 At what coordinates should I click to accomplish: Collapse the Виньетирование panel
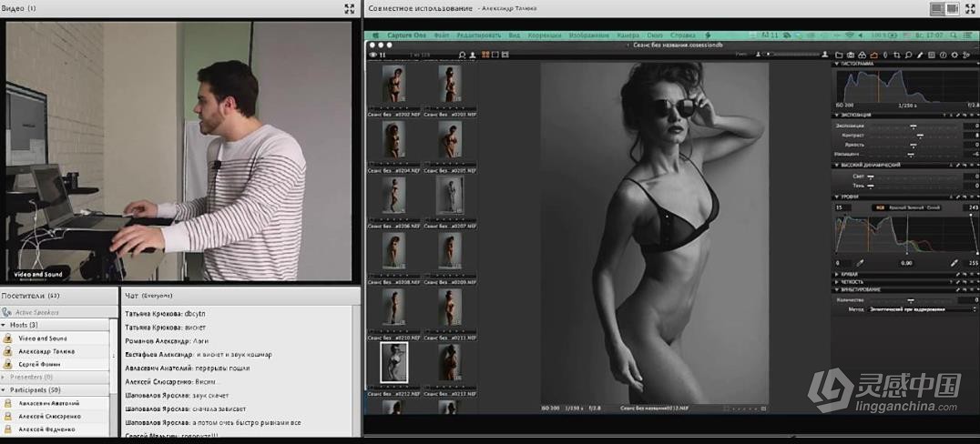(836, 289)
